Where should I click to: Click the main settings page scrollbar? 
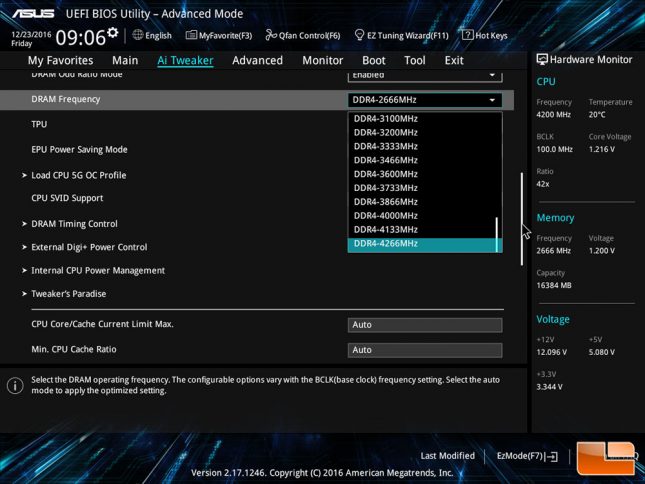(x=522, y=219)
